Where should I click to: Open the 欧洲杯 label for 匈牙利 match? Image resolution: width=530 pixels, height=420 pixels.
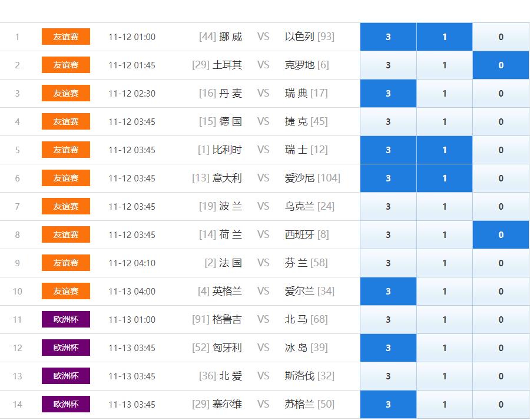(x=66, y=348)
